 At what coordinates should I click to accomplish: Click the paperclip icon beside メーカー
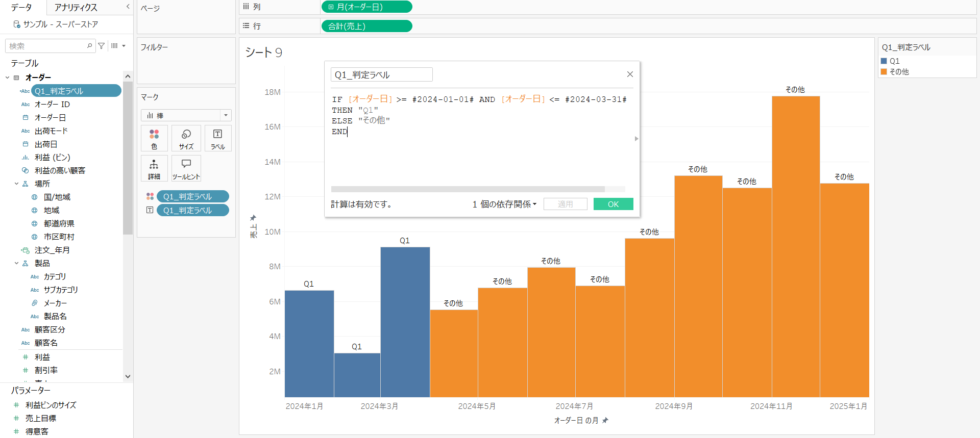35,303
